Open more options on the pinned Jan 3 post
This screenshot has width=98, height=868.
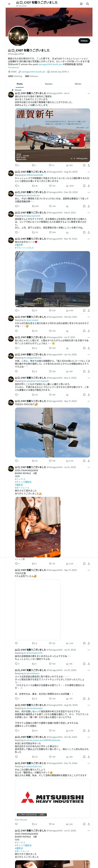click(89, 93)
